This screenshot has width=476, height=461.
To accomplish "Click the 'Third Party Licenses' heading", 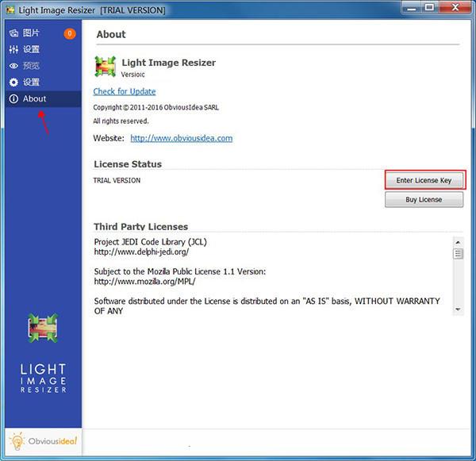I will point(141,227).
